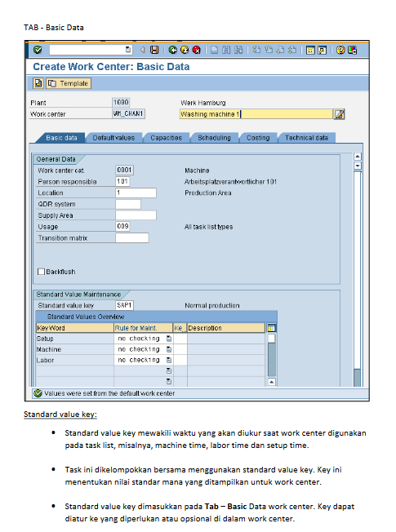Open the command field history dropdown
This screenshot has height=532, width=396.
click(128, 50)
